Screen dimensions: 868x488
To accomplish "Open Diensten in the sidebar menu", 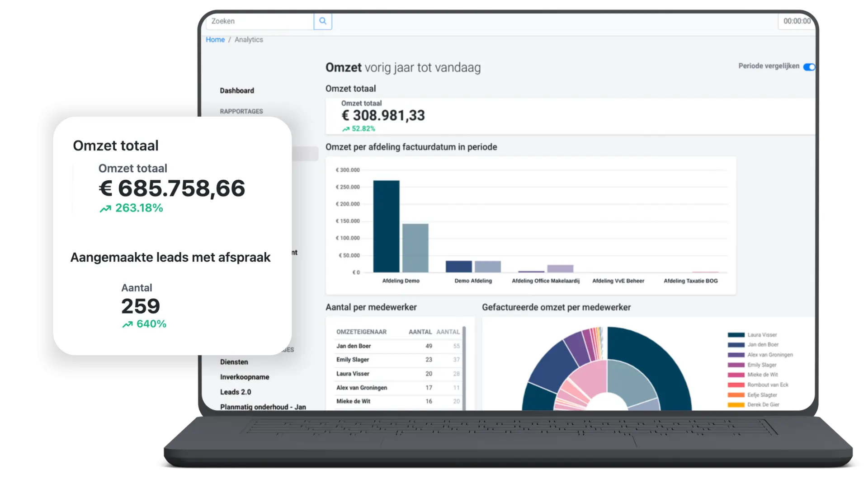I will [234, 362].
